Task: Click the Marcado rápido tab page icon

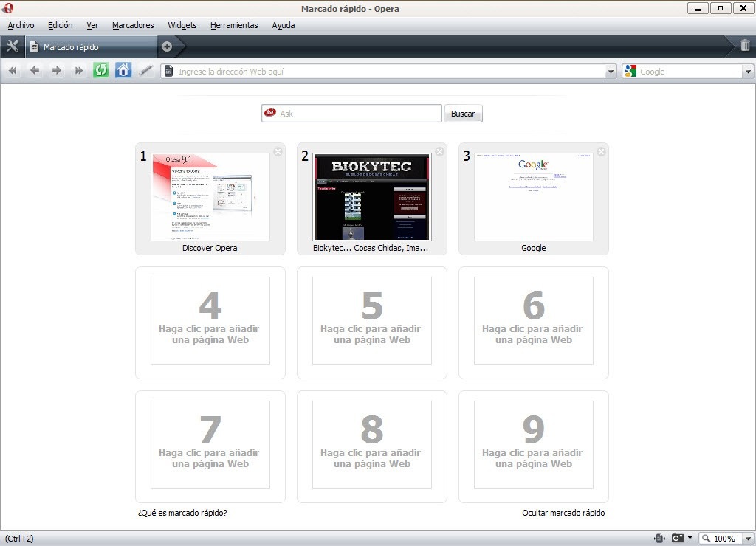Action: click(34, 46)
